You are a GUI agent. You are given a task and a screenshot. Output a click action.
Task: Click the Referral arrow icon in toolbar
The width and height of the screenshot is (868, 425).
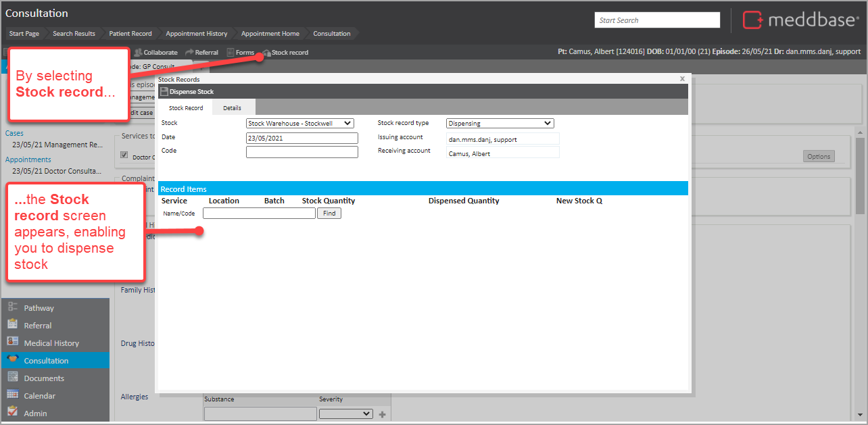coord(189,52)
